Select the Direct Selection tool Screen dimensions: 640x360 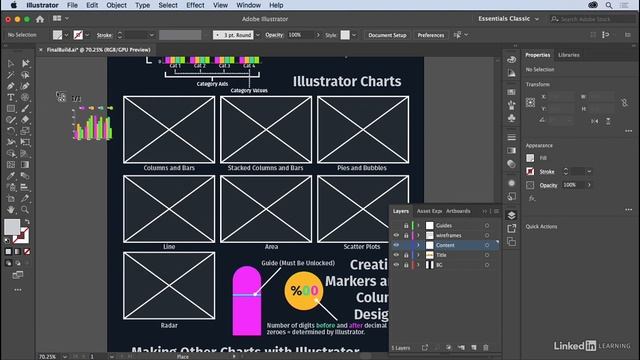[x=25, y=64]
